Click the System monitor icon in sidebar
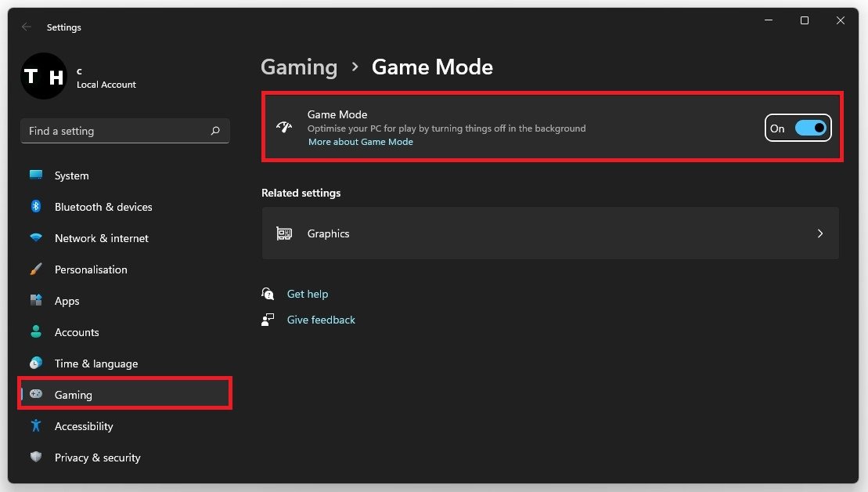Screen dimensions: 868x492 [x=36, y=175]
